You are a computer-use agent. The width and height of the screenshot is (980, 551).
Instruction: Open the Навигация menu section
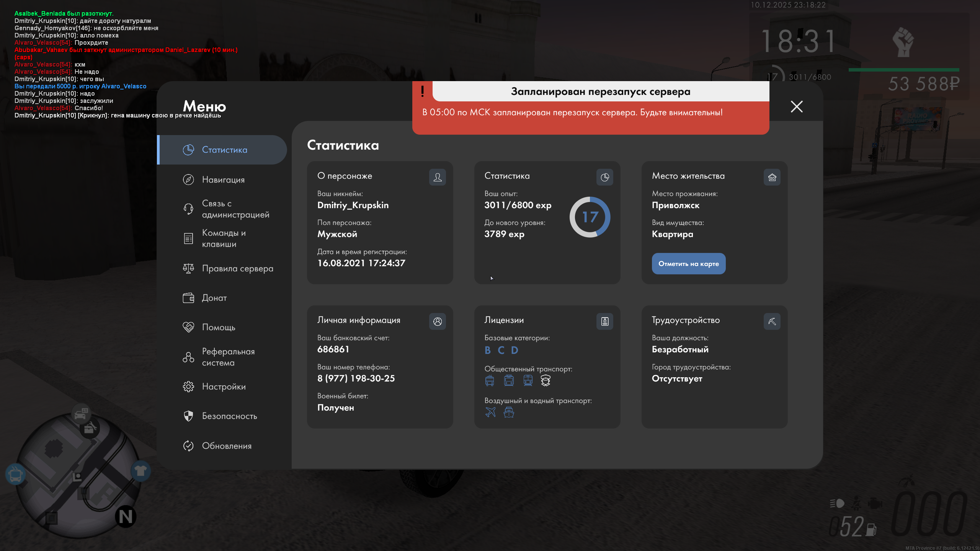[x=223, y=179]
